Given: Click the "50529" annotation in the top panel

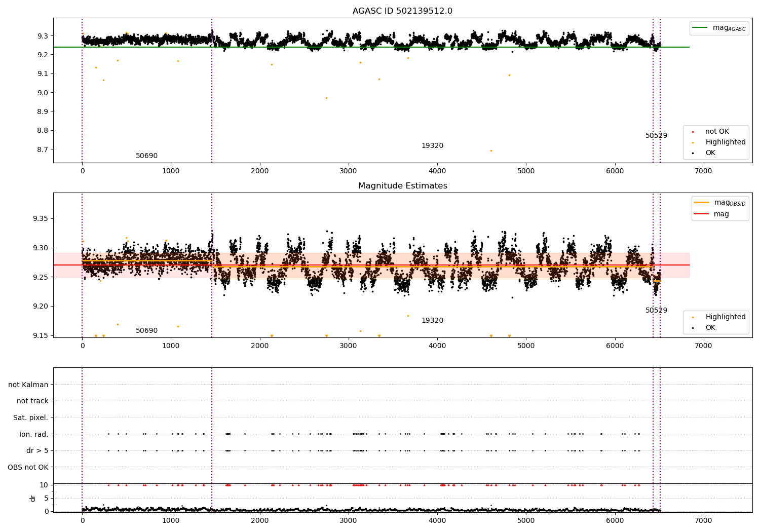Looking at the screenshot, I should tap(656, 136).
